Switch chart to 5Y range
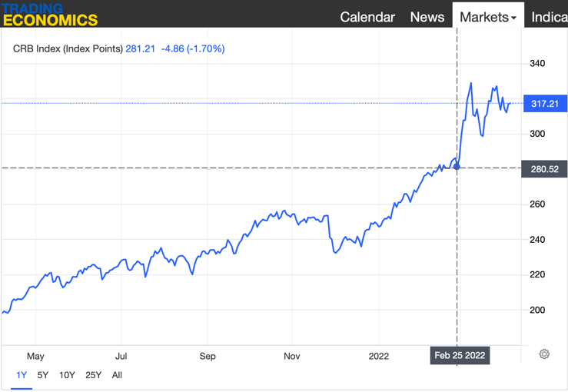The height and width of the screenshot is (392, 568). tap(43, 375)
